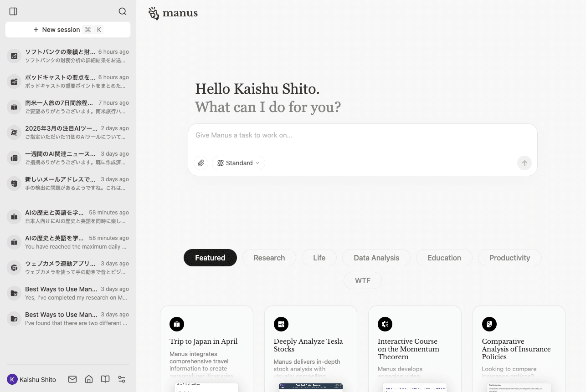Image resolution: width=586 pixels, height=392 pixels.
Task: Select the Education category tab
Action: (x=444, y=258)
